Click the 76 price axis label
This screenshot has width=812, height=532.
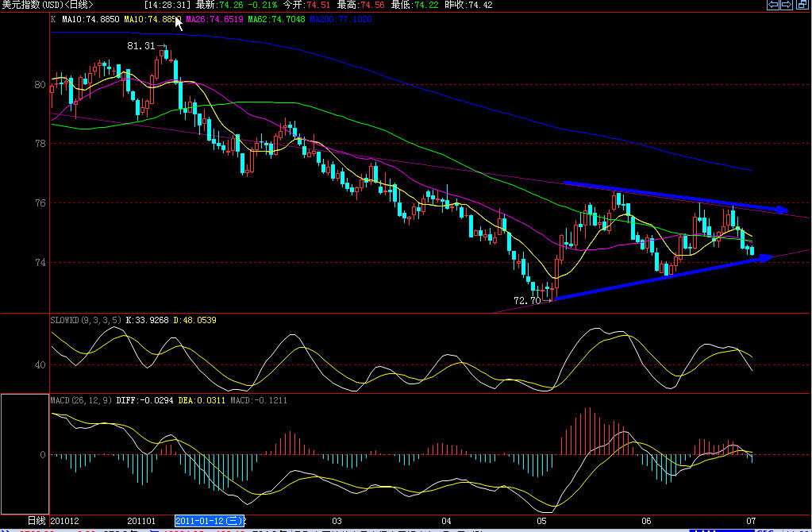point(40,203)
